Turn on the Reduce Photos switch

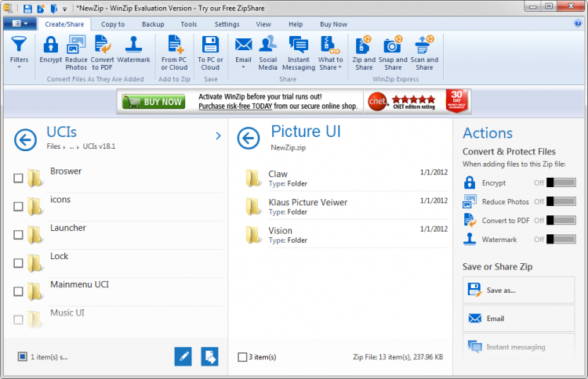point(561,201)
